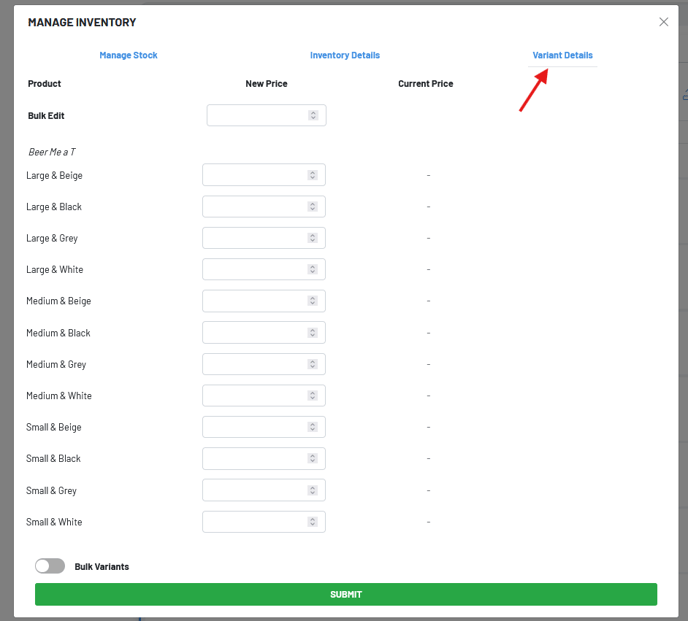Click the 'New Price' column header
The image size is (688, 621).
[266, 84]
